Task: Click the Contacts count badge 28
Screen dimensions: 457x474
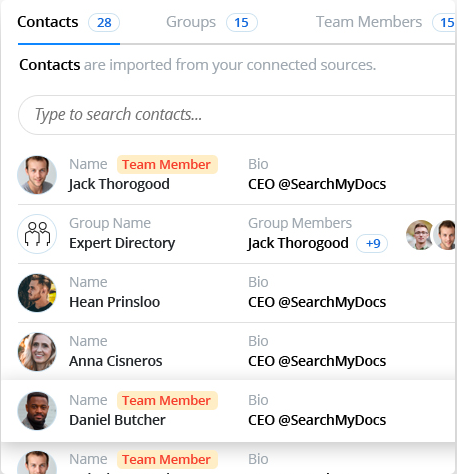Action: pyautogui.click(x=104, y=23)
